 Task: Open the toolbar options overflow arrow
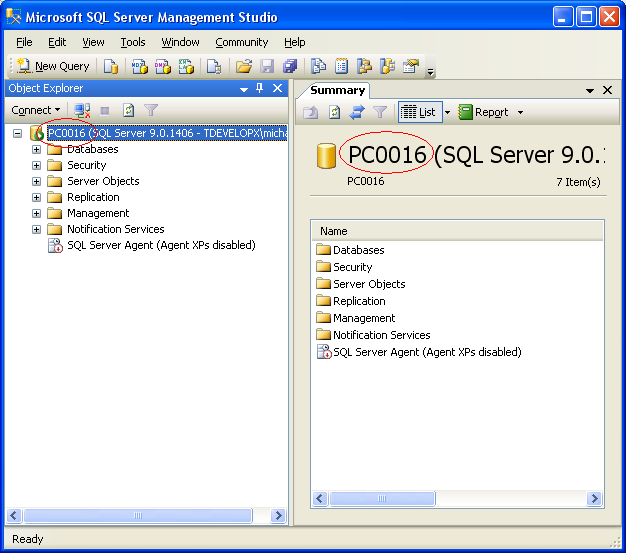[430, 72]
